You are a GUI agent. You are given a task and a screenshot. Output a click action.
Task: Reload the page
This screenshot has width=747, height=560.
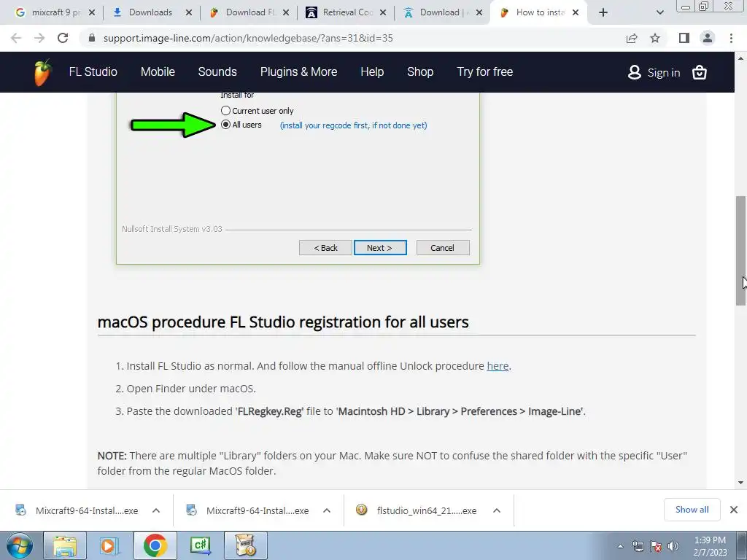tap(63, 38)
